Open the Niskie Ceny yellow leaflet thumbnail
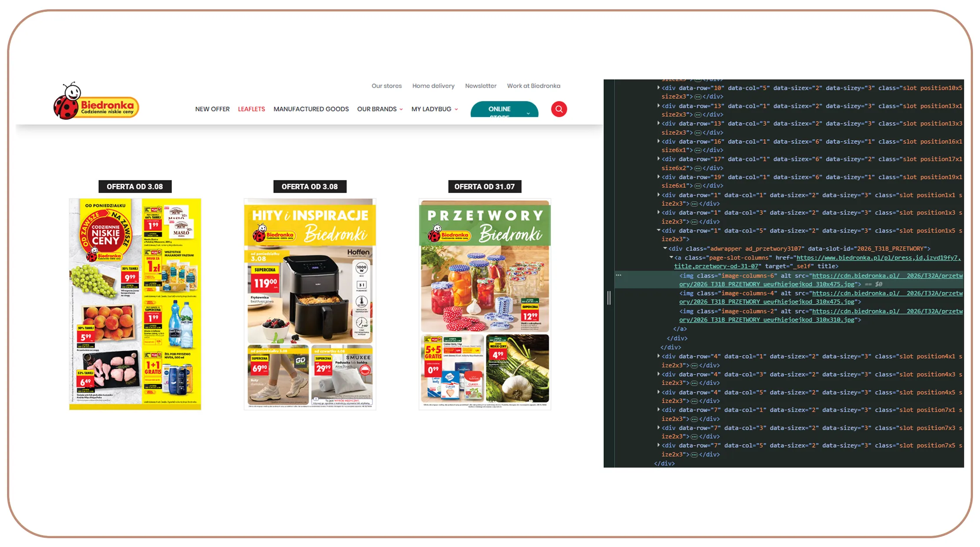The height and width of the screenshot is (547, 980). (x=135, y=304)
